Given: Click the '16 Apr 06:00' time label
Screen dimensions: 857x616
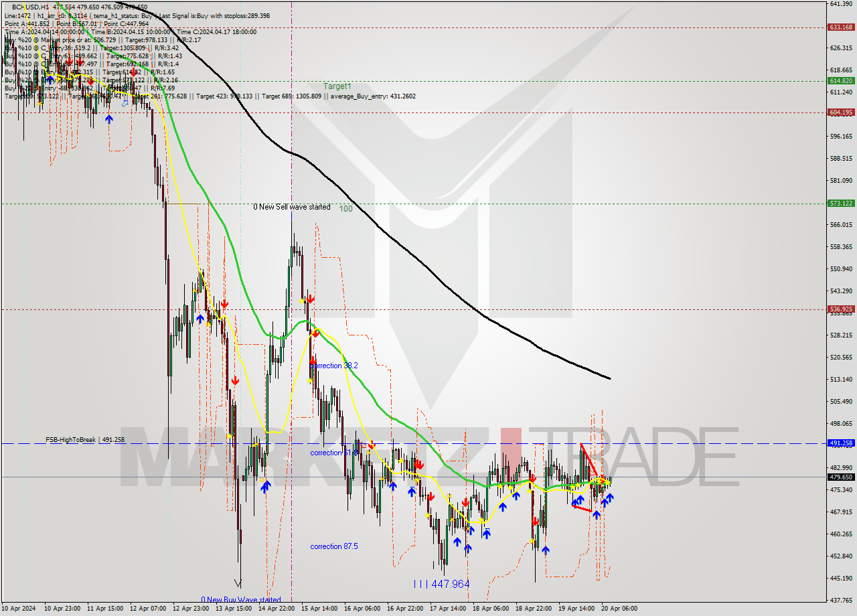Looking at the screenshot, I should pyautogui.click(x=362, y=609).
